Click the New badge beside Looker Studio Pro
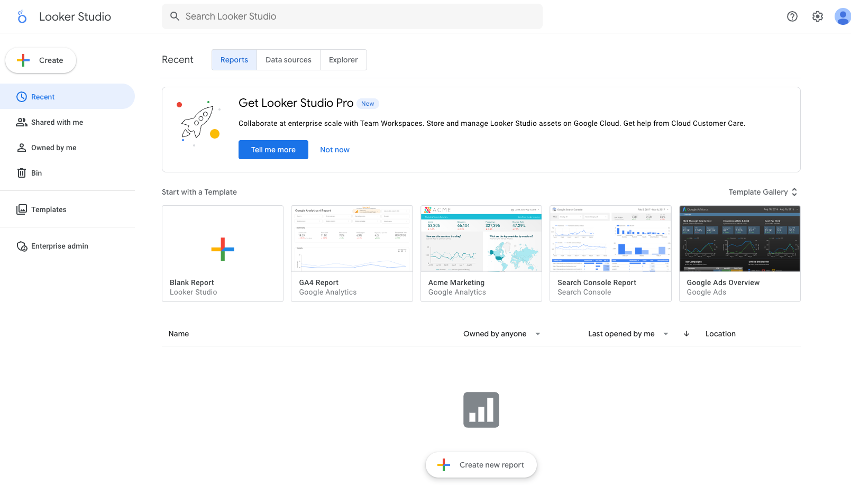Viewport: 851px width, 504px height. click(x=368, y=104)
